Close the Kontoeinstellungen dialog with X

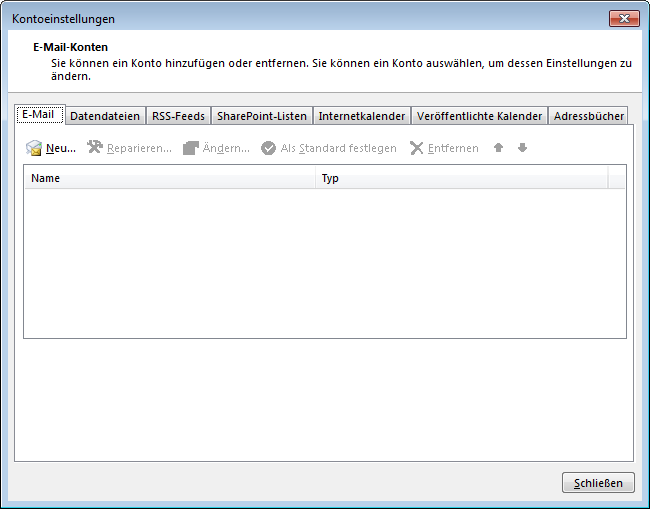coord(624,19)
